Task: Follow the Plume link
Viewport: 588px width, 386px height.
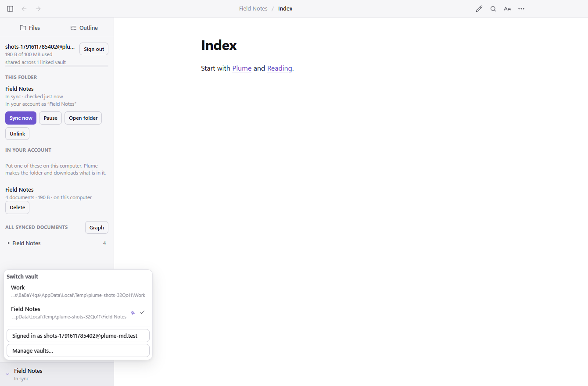Action: click(x=242, y=68)
